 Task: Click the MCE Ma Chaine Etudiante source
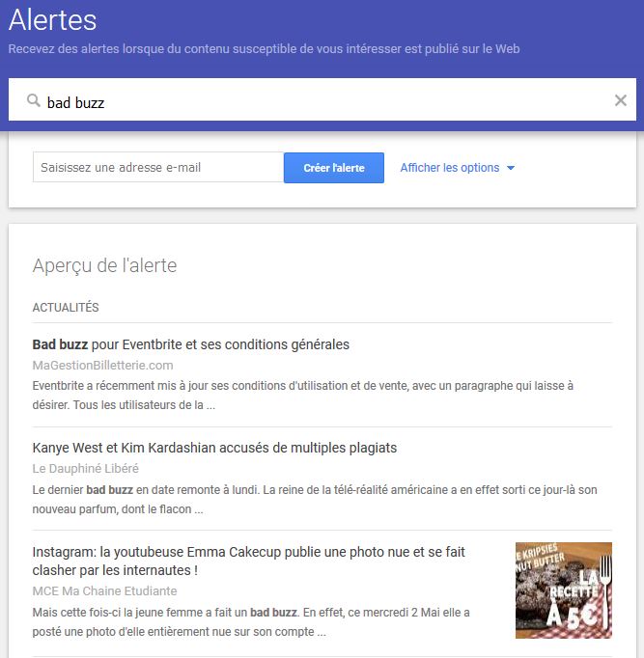coord(104,590)
